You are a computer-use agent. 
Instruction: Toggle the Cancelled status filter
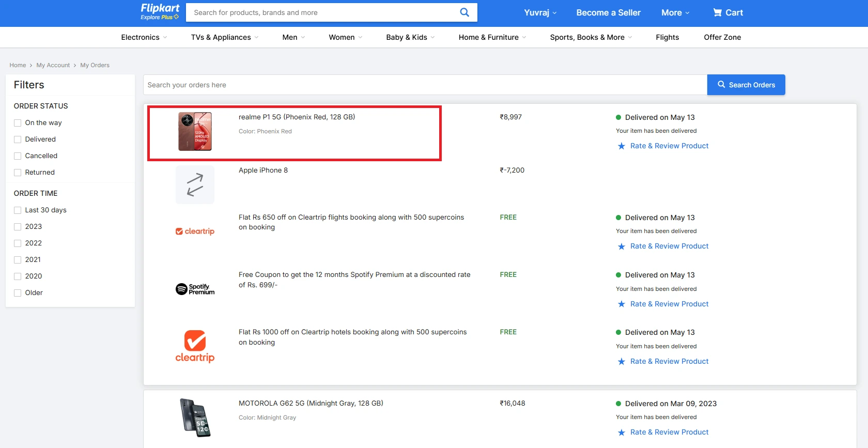tap(18, 156)
